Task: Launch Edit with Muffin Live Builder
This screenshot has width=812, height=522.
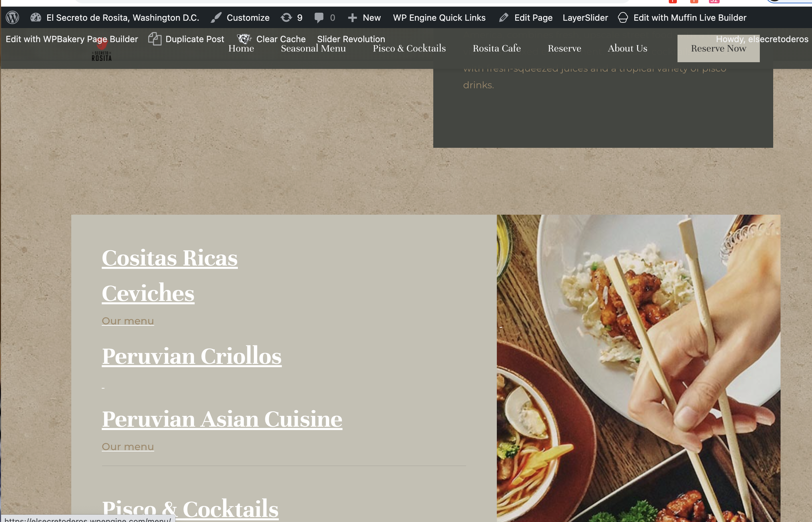Action: click(x=690, y=18)
